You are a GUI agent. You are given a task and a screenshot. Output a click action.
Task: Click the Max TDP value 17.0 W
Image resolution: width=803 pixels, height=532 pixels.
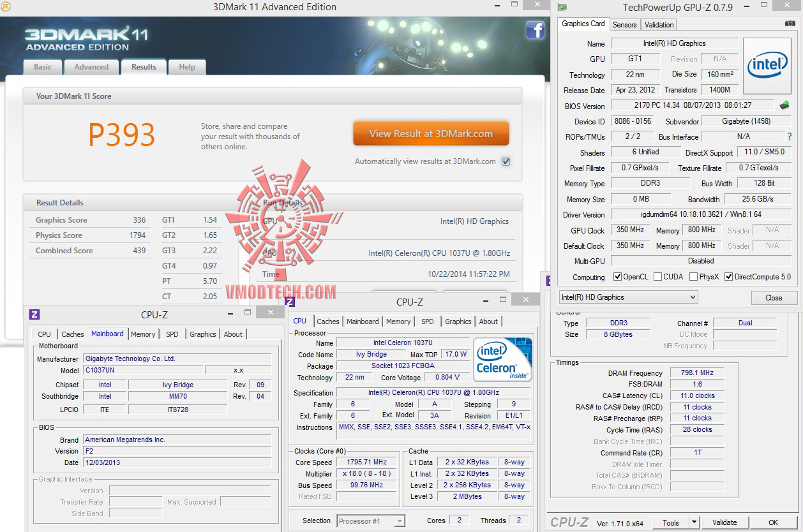coord(456,354)
